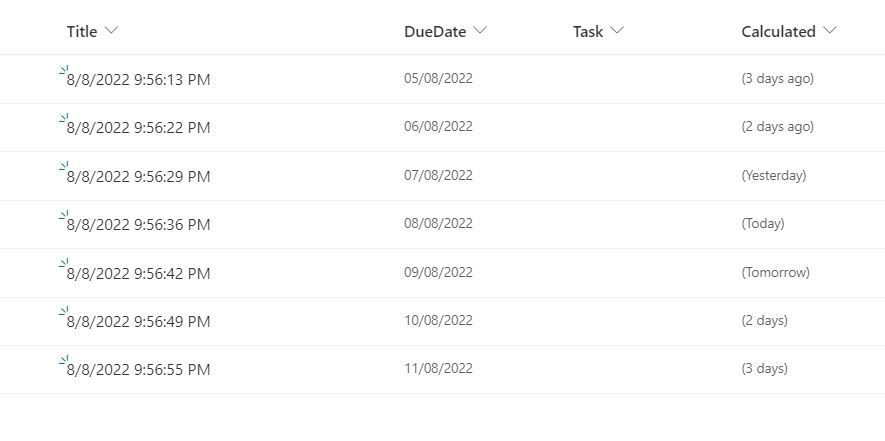This screenshot has height=441, width=885.
Task: Open the Calculated column dropdown chevron
Action: coord(829,31)
